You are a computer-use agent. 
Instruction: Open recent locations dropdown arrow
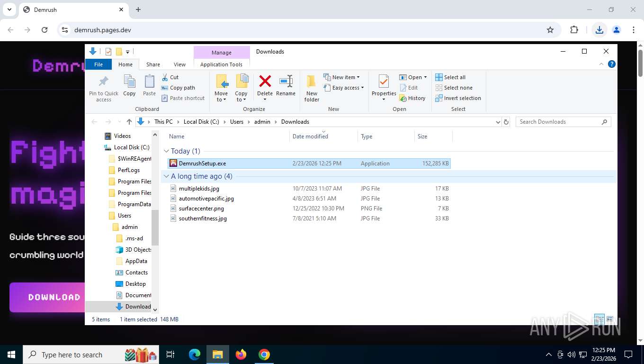click(x=119, y=122)
